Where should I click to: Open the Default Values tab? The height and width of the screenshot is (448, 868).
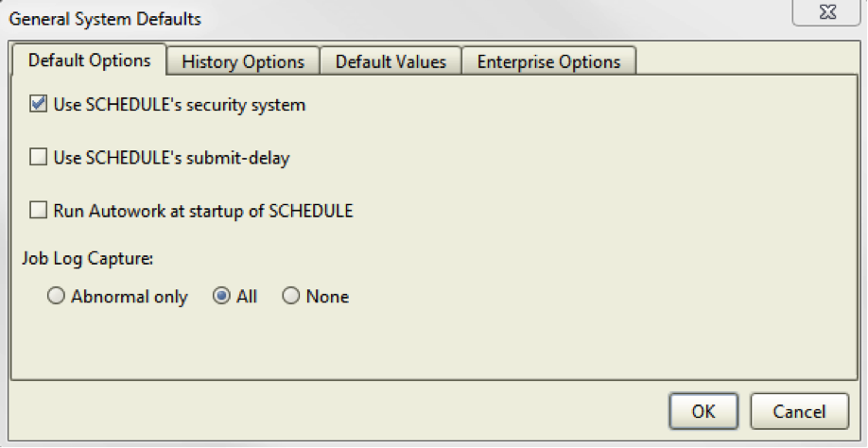(391, 61)
